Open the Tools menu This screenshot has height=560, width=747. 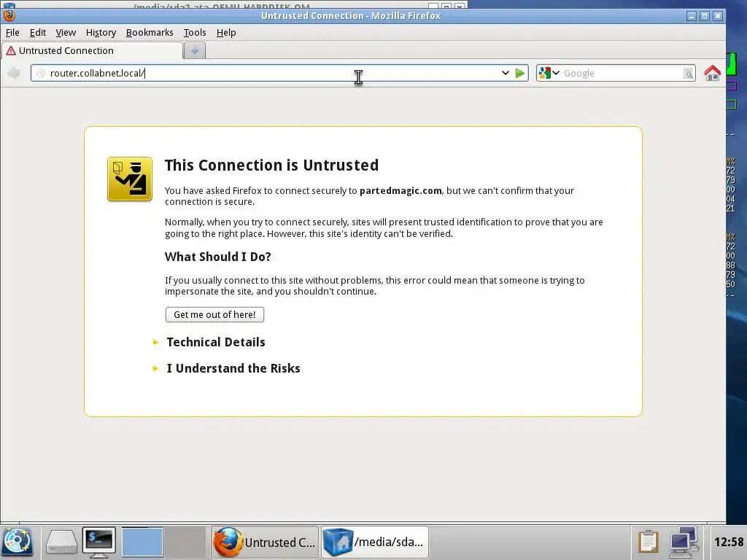point(195,32)
